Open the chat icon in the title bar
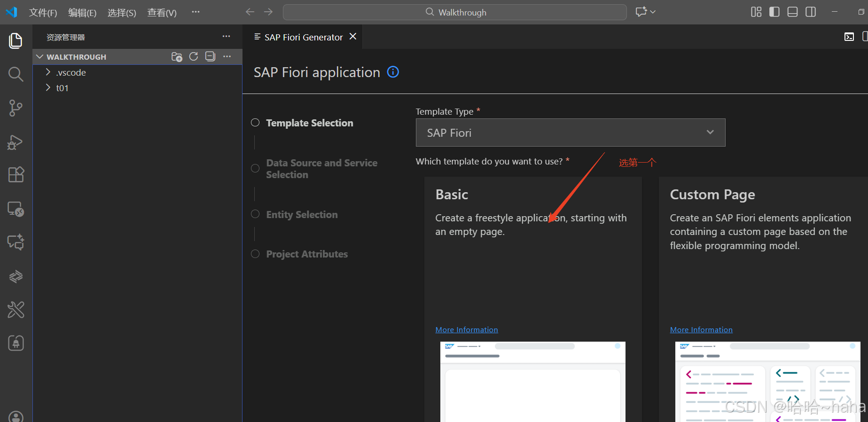868x422 pixels. coord(641,12)
